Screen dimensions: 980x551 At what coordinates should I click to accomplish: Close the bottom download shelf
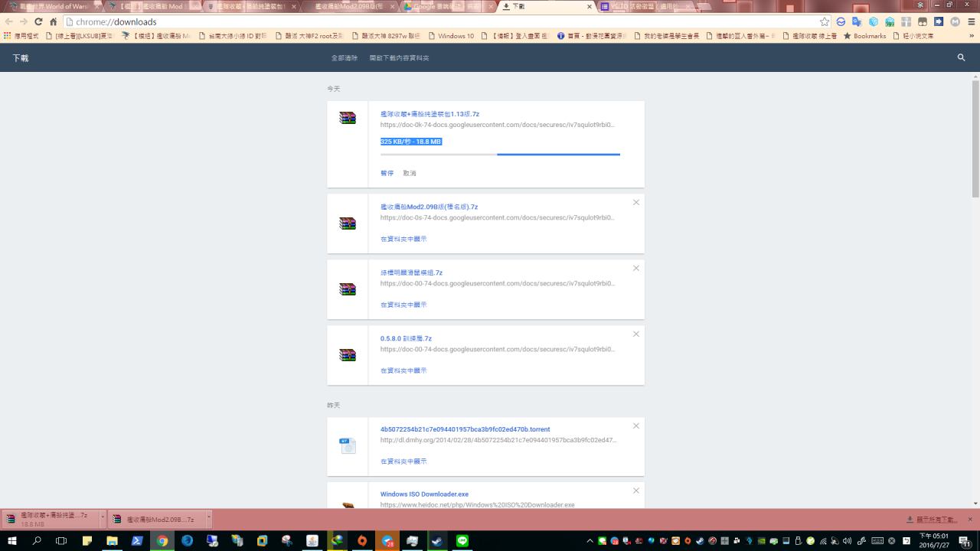click(x=969, y=520)
